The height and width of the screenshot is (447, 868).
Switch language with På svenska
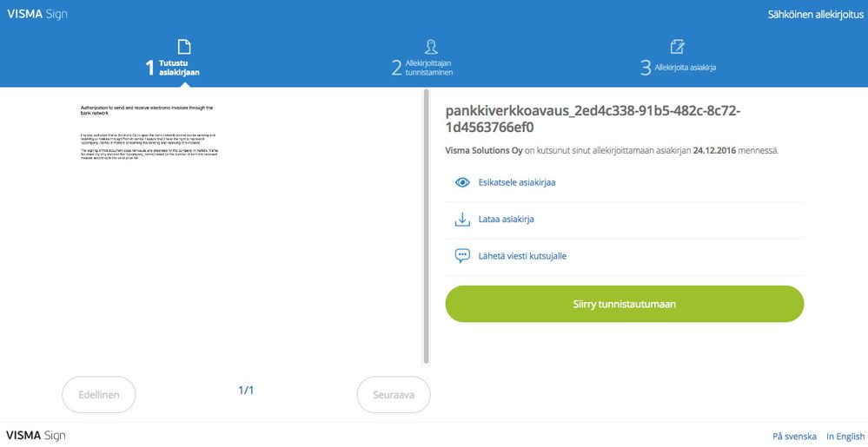pos(794,437)
